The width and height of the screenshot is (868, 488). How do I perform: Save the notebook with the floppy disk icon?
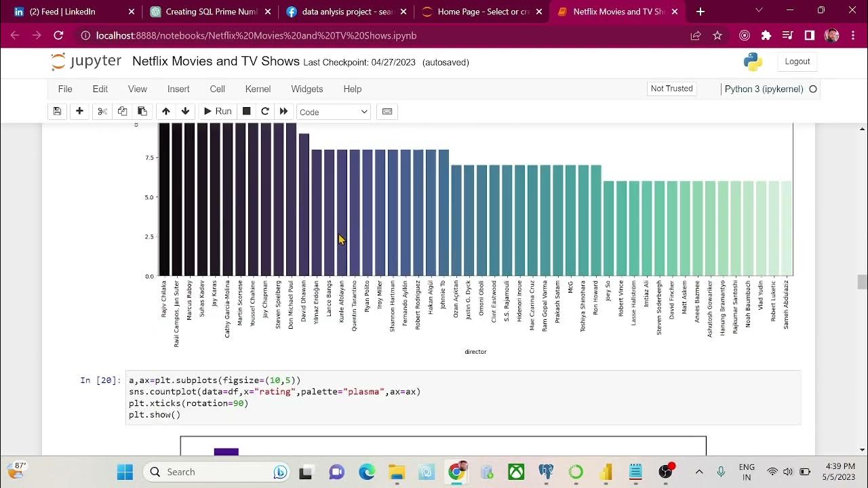(58, 111)
